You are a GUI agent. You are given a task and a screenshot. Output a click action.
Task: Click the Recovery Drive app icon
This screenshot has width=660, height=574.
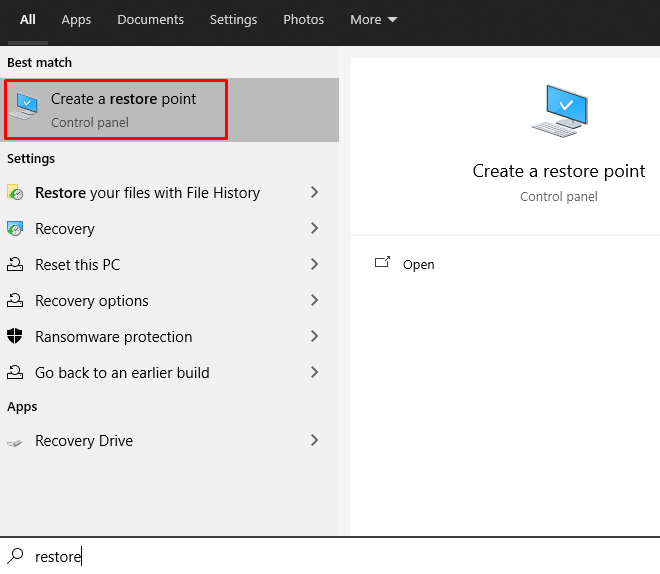(x=15, y=441)
